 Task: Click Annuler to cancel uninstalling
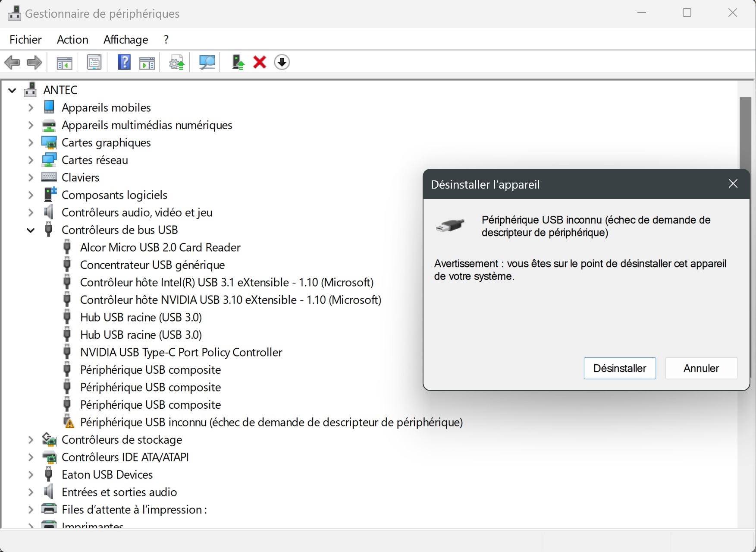[x=701, y=368]
